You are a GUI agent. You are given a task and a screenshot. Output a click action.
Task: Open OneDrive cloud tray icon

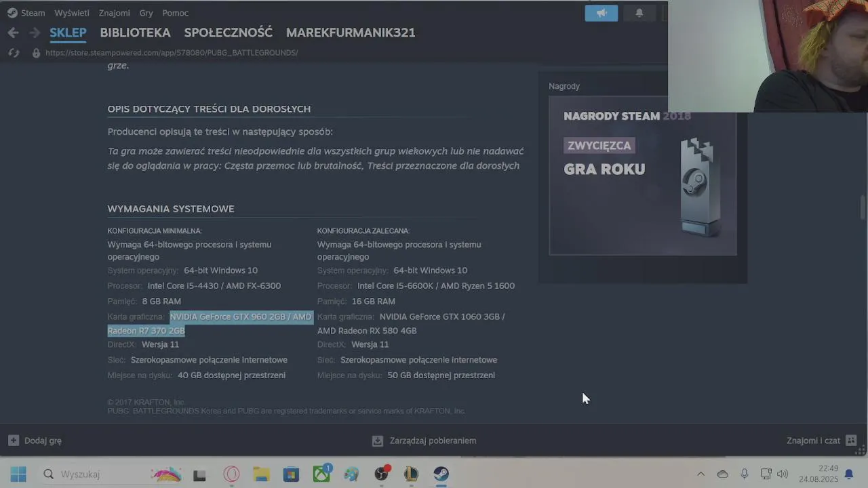(x=723, y=474)
